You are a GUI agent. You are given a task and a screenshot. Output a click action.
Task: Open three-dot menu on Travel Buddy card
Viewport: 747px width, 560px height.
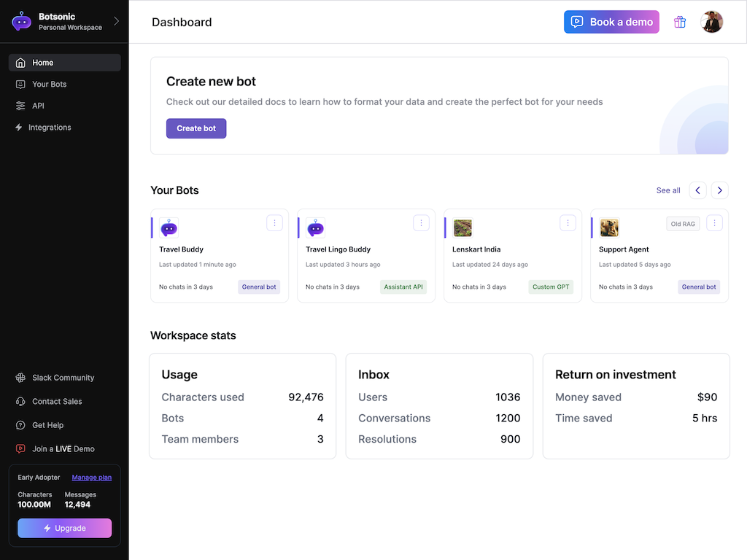(274, 223)
